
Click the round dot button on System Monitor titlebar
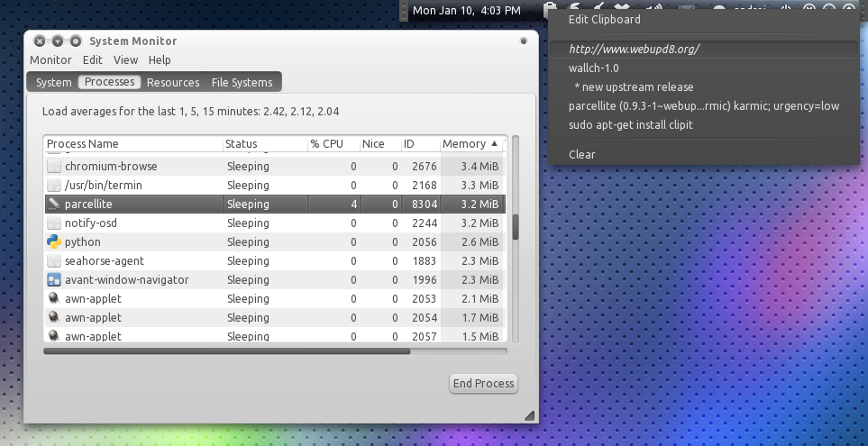tap(523, 41)
